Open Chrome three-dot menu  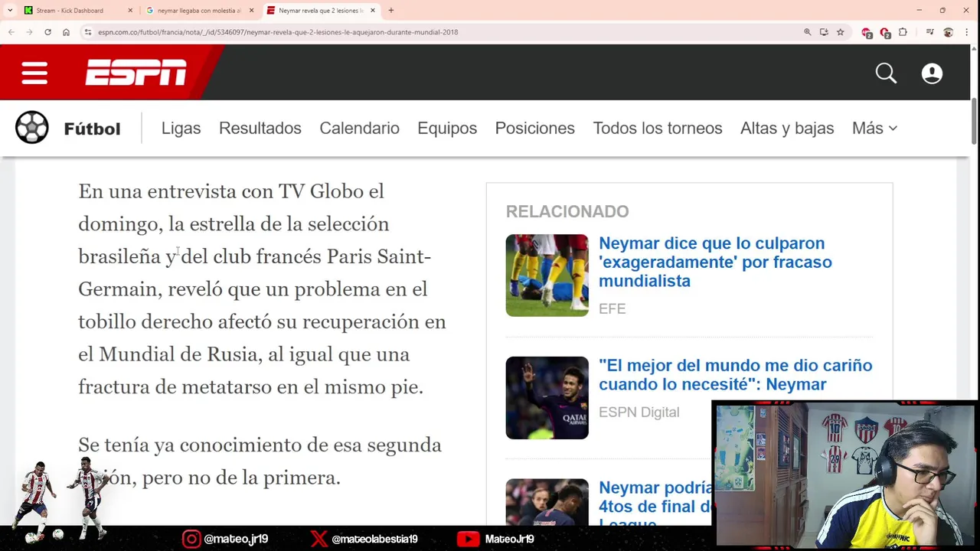point(967,32)
